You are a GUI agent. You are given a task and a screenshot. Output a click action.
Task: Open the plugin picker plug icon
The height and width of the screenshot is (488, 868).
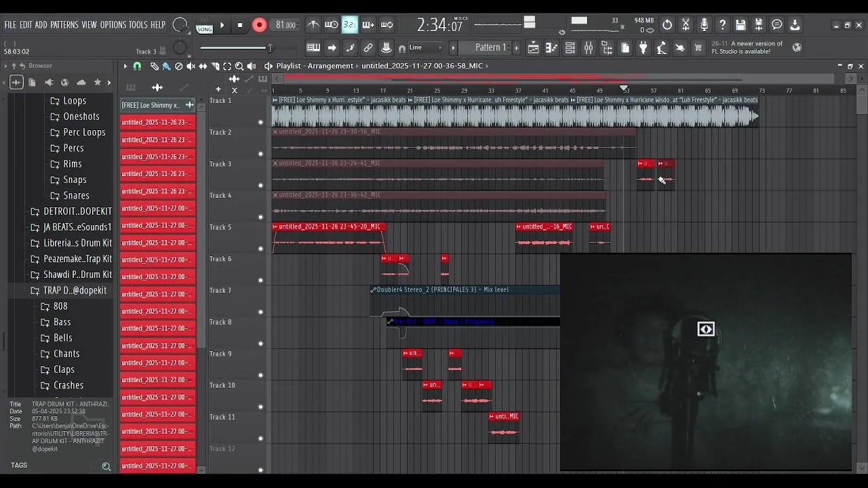(x=643, y=47)
